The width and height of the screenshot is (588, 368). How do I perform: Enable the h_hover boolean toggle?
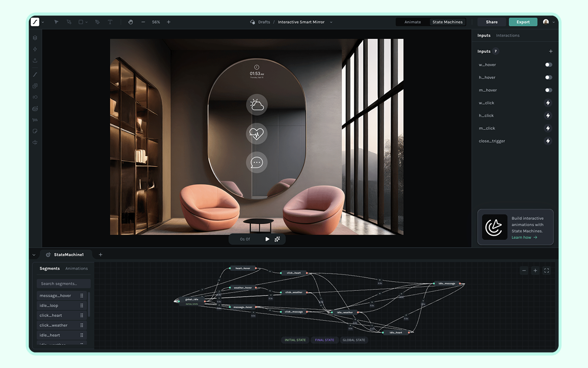click(548, 78)
